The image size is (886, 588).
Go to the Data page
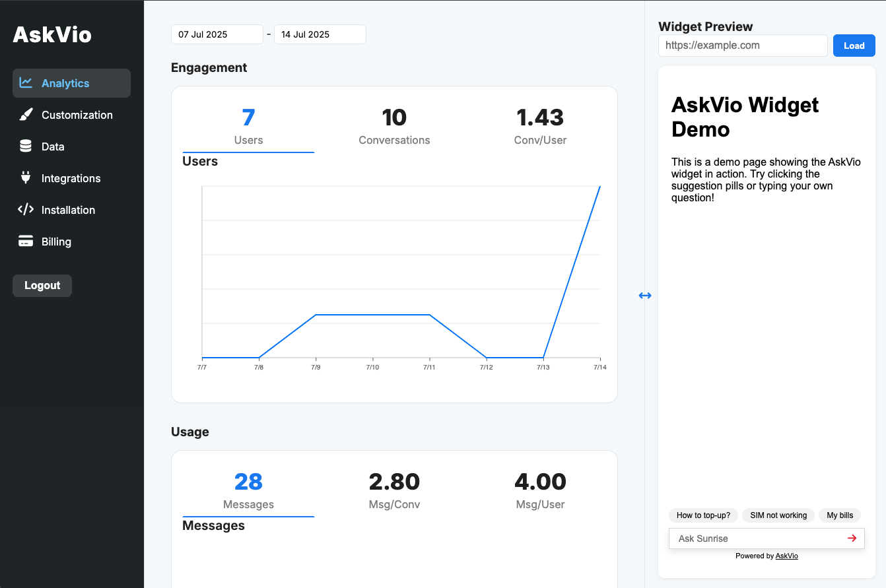coord(71,147)
